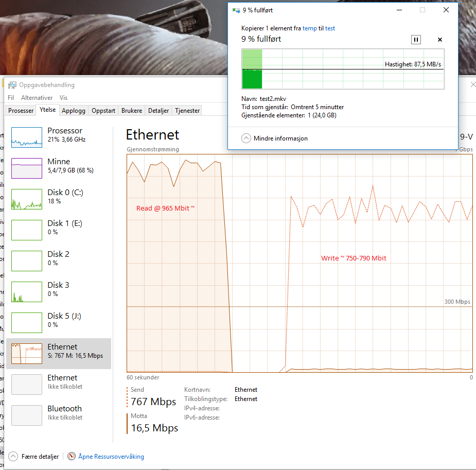
Task: Click the Motta 16,5 Mbps value
Action: [154, 428]
